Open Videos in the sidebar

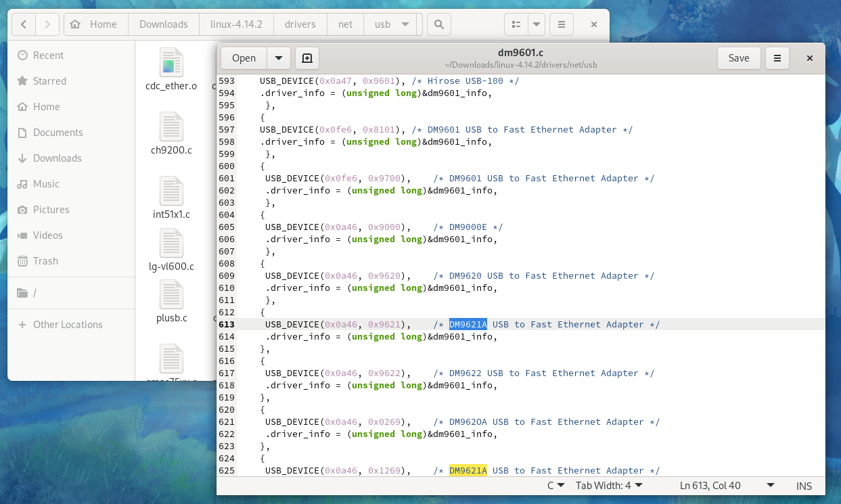pos(71,235)
